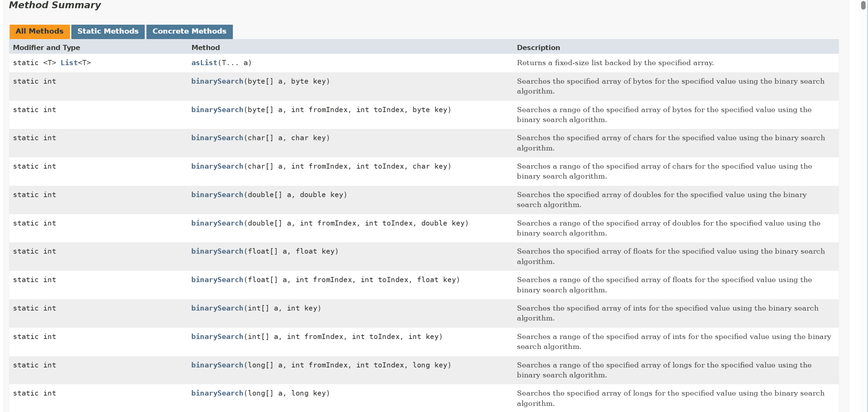868x412 pixels.
Task: Click the All Methods tab
Action: 39,32
